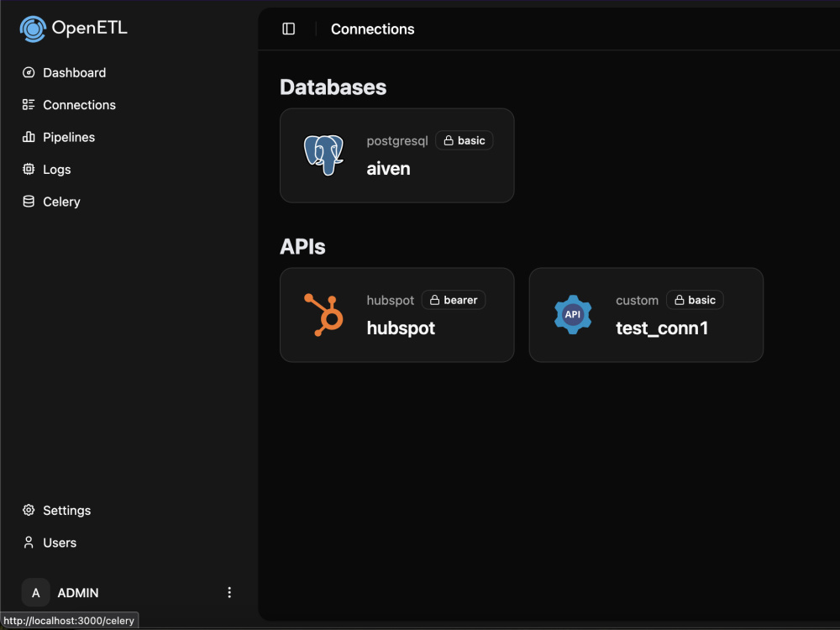The image size is (840, 630).
Task: Click the Pipelines chart icon in sidebar
Action: (x=29, y=137)
